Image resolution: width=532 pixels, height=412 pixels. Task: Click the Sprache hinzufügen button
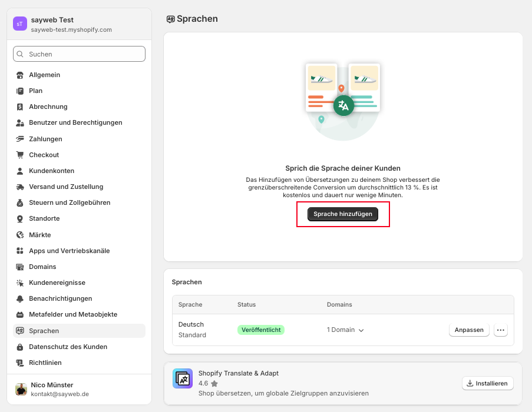click(x=343, y=214)
